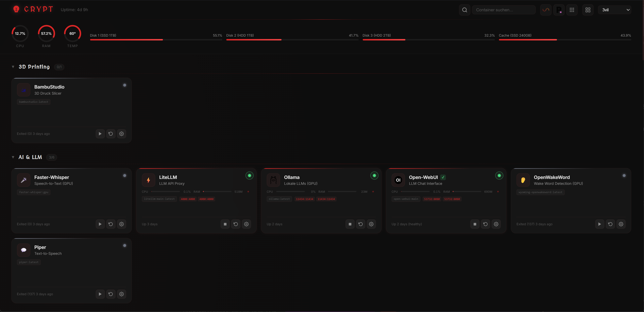Click the Open-WebUI title text
This screenshot has height=312, width=644.
click(x=423, y=177)
